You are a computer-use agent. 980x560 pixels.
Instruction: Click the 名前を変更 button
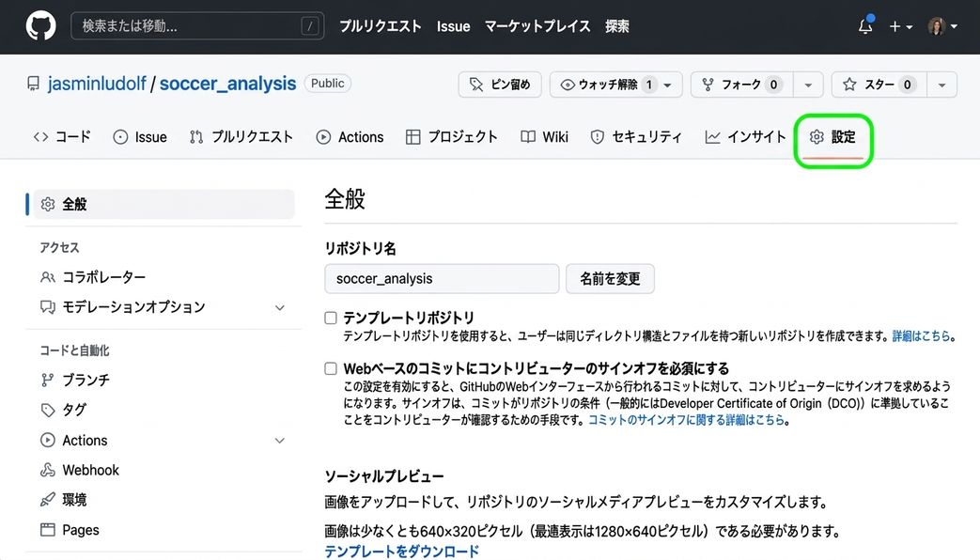pyautogui.click(x=610, y=279)
